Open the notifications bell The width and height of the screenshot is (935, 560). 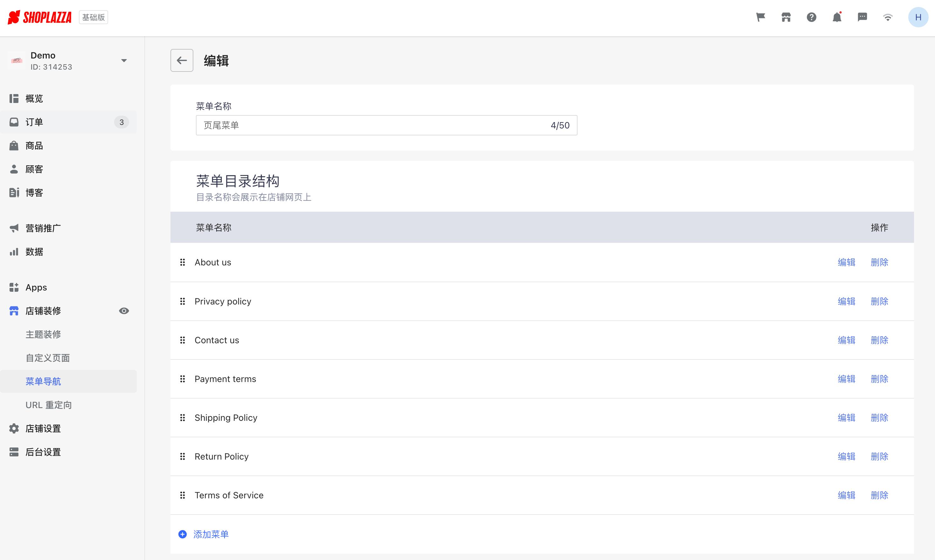coord(837,17)
